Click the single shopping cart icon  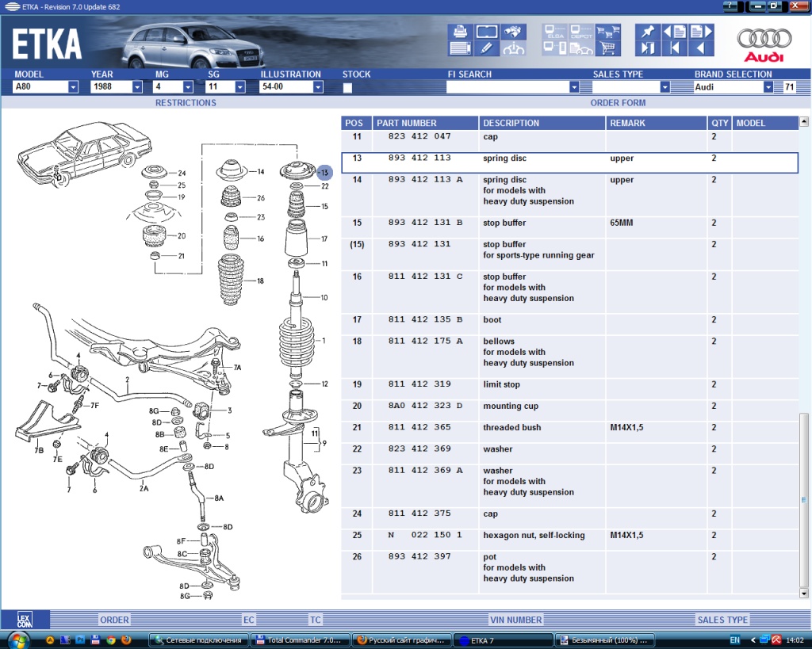(608, 48)
